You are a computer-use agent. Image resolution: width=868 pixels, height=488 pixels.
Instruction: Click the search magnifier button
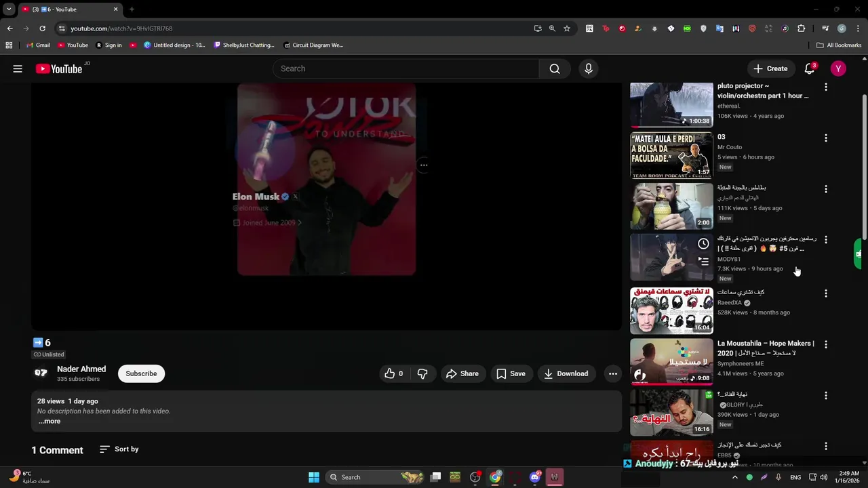tap(555, 68)
